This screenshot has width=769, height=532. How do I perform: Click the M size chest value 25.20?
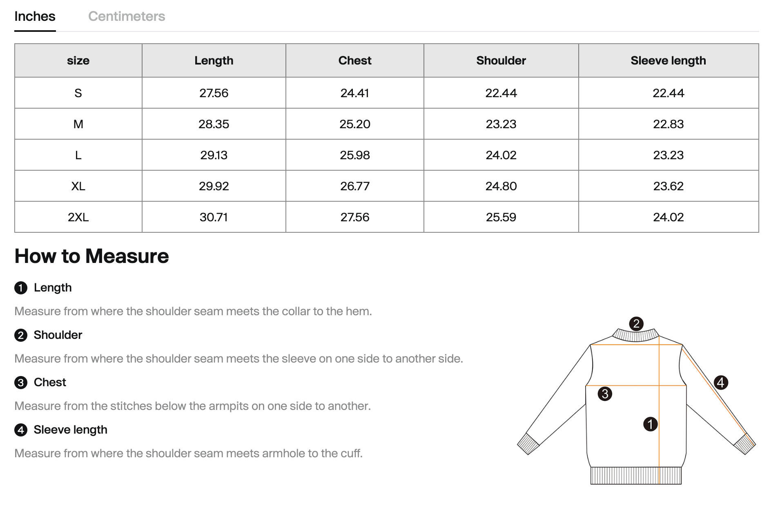[x=354, y=124]
